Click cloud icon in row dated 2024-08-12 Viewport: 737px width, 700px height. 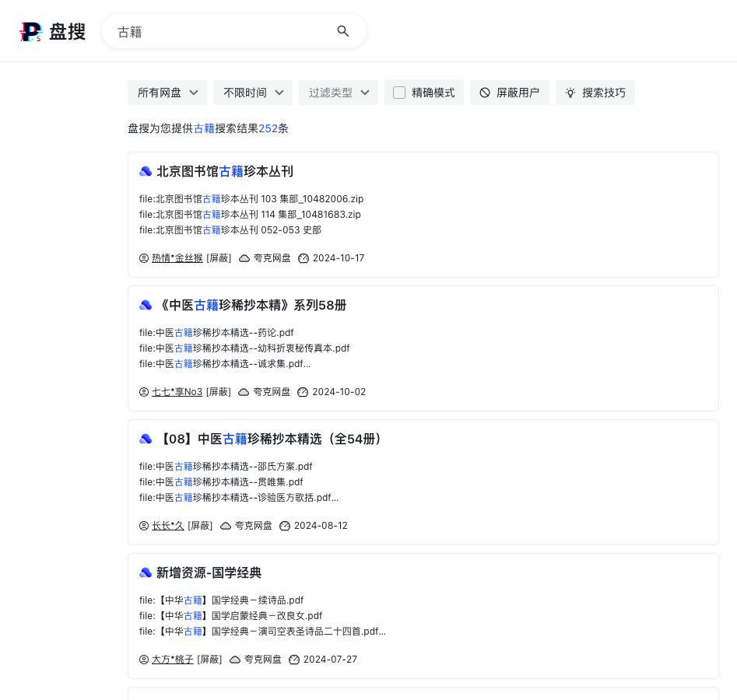226,527
